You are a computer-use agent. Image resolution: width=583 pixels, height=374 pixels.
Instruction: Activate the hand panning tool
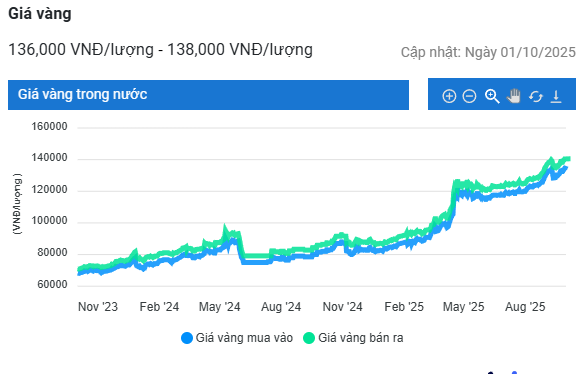pos(514,96)
